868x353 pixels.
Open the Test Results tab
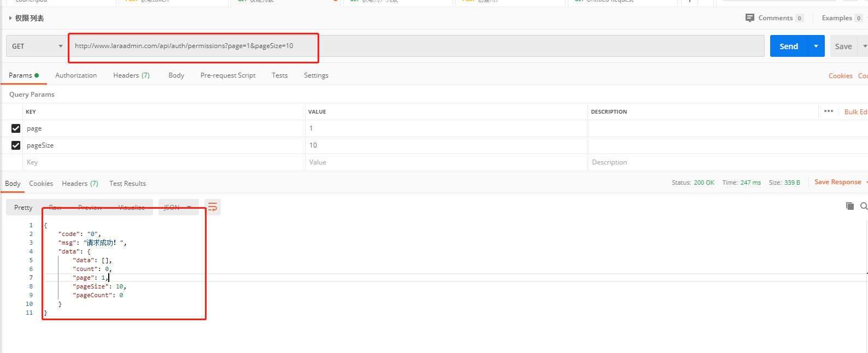[x=127, y=184]
